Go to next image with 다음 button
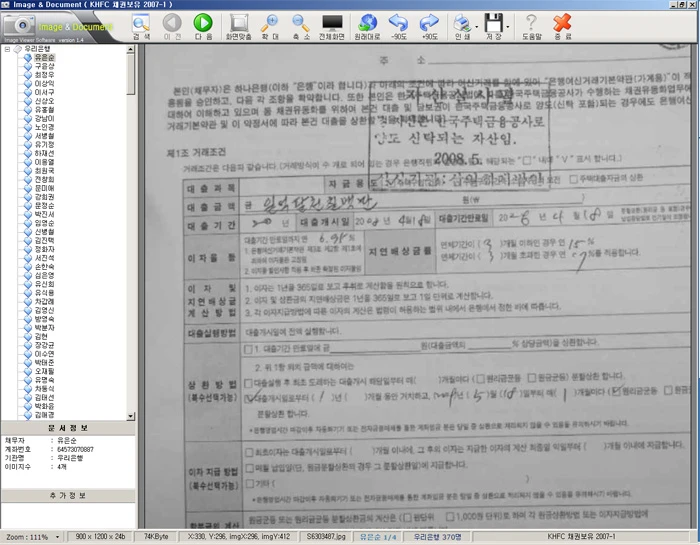The image size is (700, 545). (x=203, y=26)
